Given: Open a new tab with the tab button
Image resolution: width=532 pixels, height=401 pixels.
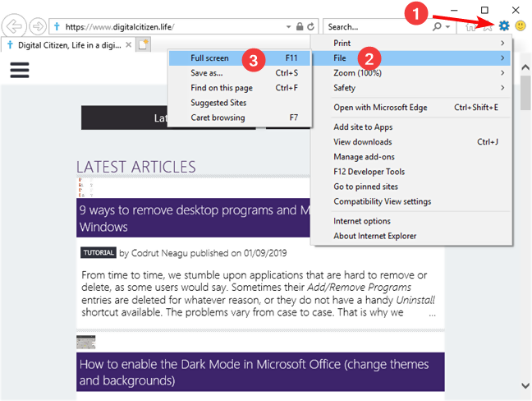Looking at the screenshot, I should point(144,45).
